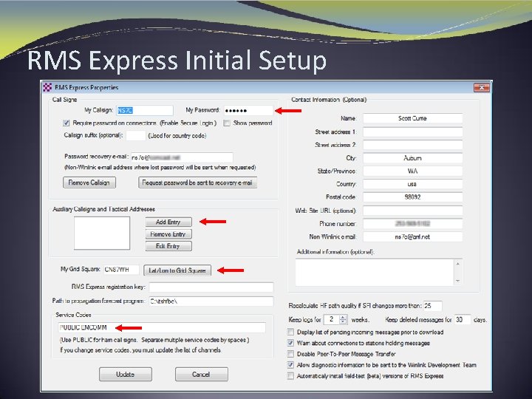
Task: Click the City field
Action: [x=412, y=158]
